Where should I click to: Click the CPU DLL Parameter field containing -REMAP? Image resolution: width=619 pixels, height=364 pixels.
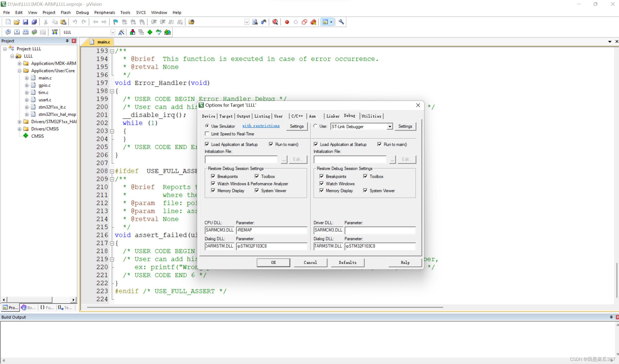[x=271, y=230]
